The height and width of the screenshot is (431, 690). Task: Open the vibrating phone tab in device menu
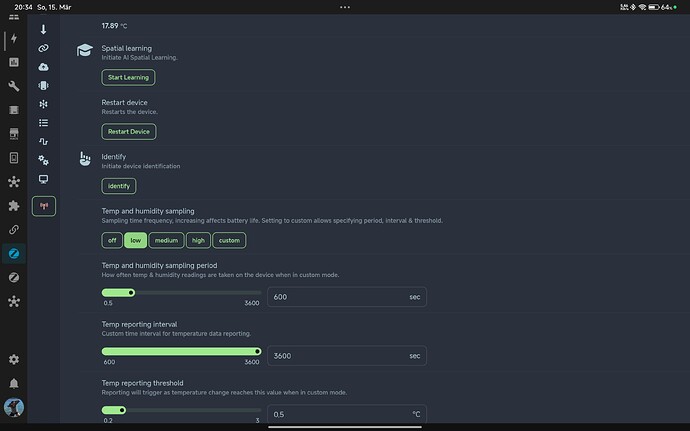pyautogui.click(x=44, y=85)
